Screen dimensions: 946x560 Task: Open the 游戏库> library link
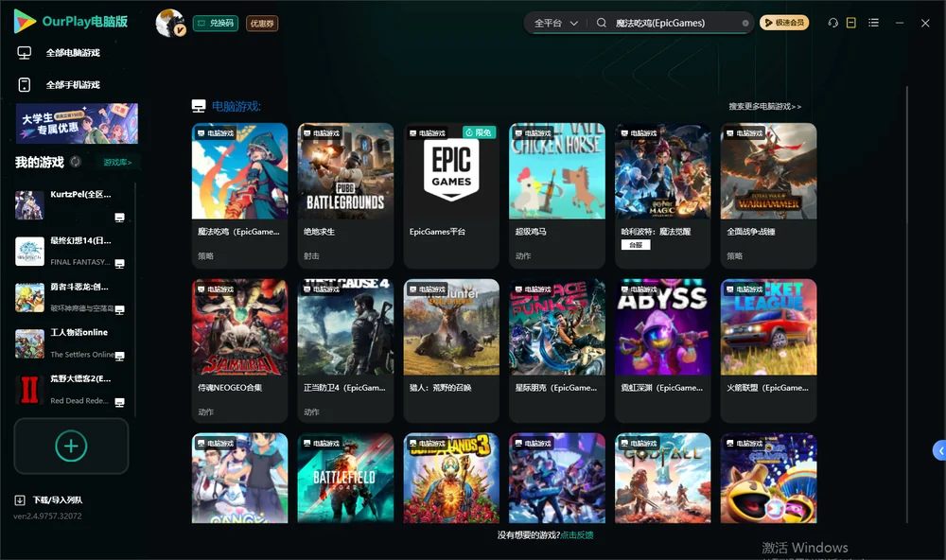click(117, 163)
